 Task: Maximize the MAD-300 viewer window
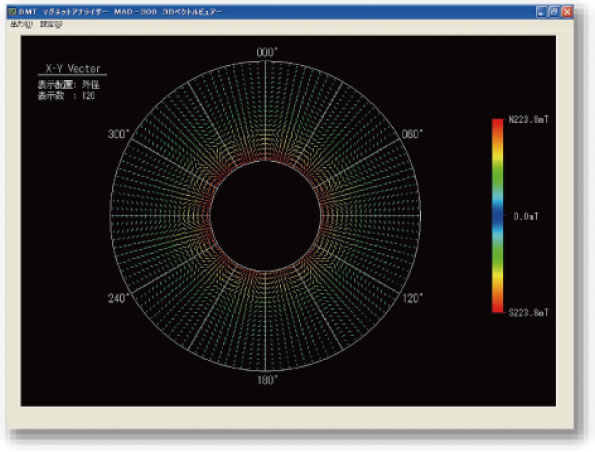(554, 12)
